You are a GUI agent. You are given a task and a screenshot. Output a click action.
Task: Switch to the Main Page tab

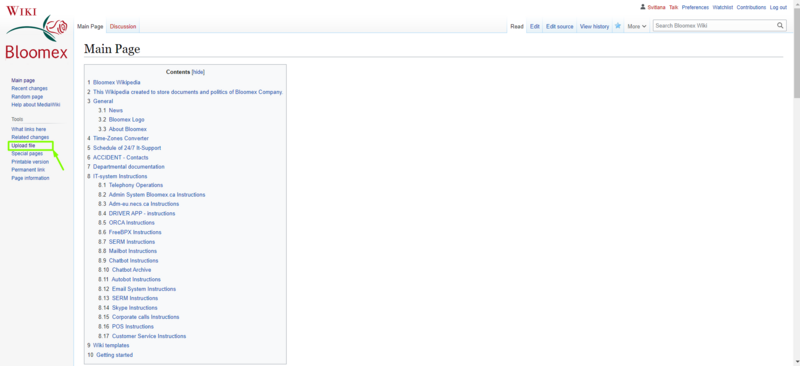(x=90, y=27)
